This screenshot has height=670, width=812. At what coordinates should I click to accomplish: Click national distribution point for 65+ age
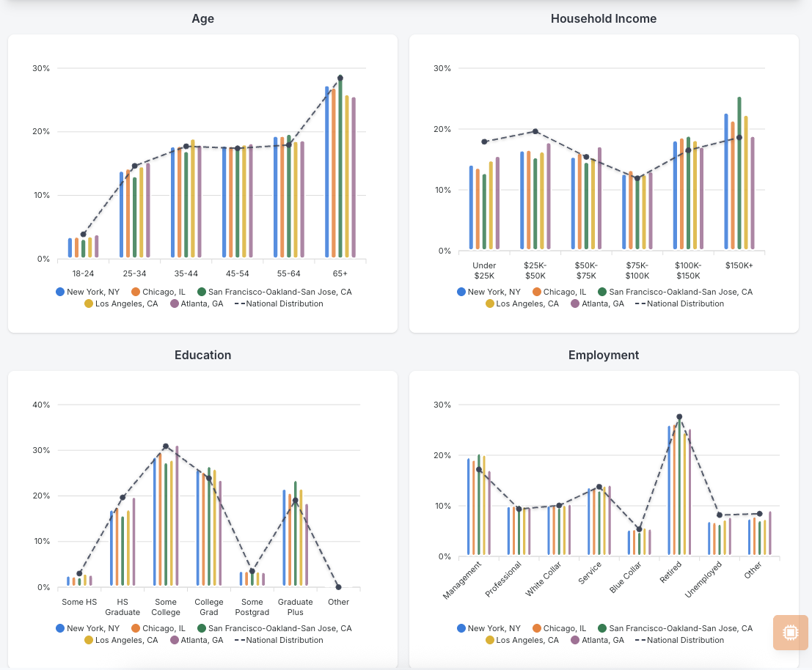340,78
